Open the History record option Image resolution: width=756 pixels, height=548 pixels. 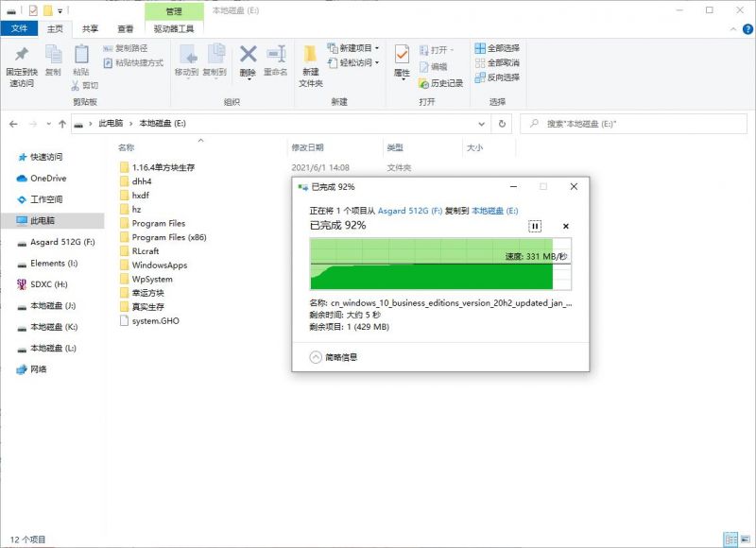click(x=440, y=83)
